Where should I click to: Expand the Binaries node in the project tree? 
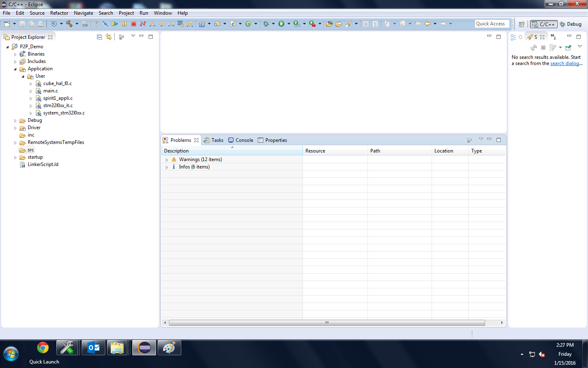tap(16, 54)
